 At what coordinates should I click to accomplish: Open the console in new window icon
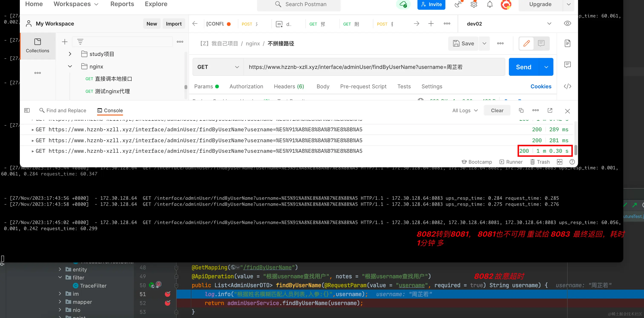tap(550, 110)
